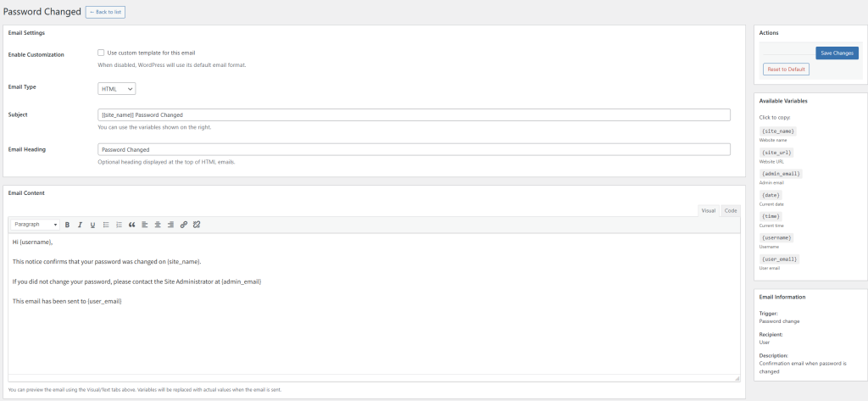This screenshot has height=401, width=868.
Task: Insert a numbered list
Action: coord(119,225)
